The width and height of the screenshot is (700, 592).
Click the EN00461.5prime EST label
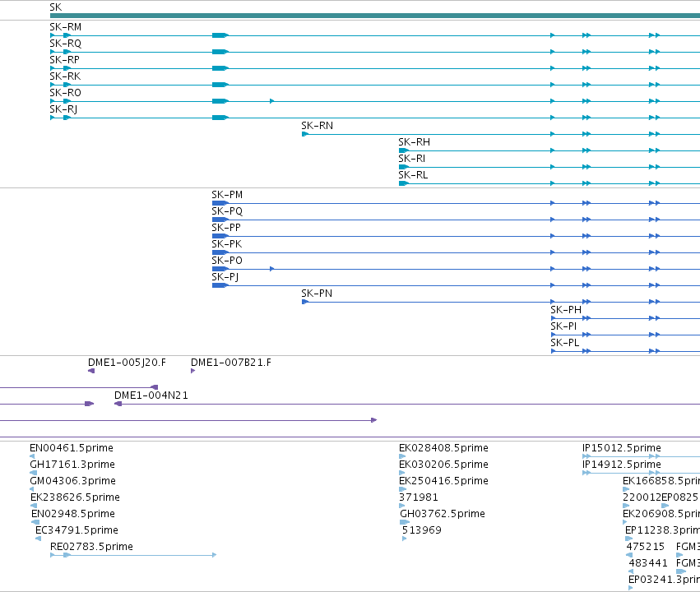coord(72,448)
